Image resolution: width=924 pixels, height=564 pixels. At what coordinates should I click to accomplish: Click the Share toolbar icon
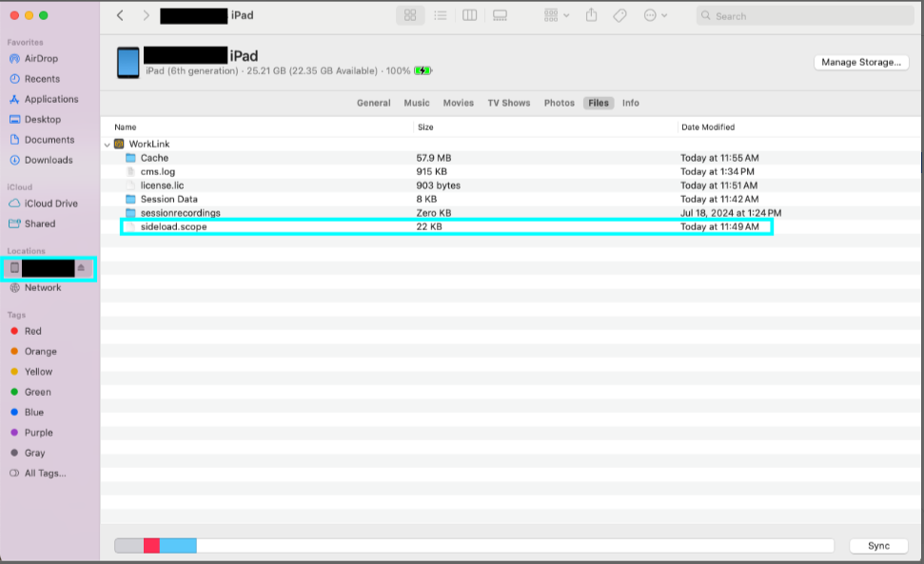click(x=591, y=15)
